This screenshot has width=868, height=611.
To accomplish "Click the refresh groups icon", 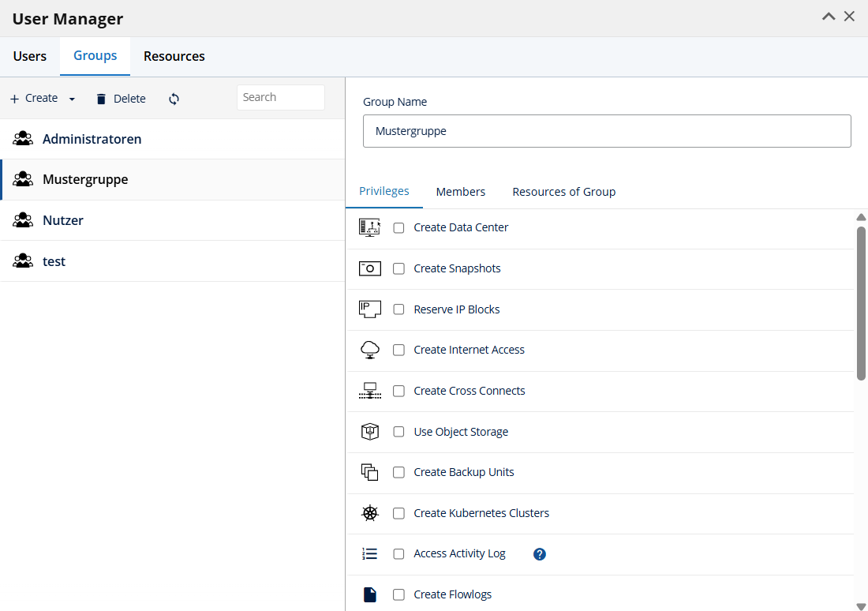I will 174,99.
